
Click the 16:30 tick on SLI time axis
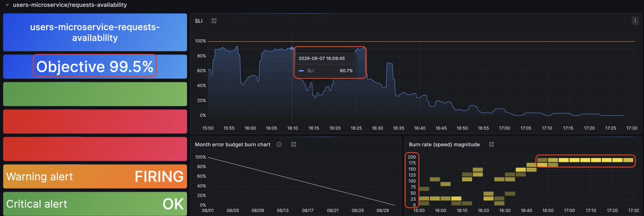click(377, 128)
